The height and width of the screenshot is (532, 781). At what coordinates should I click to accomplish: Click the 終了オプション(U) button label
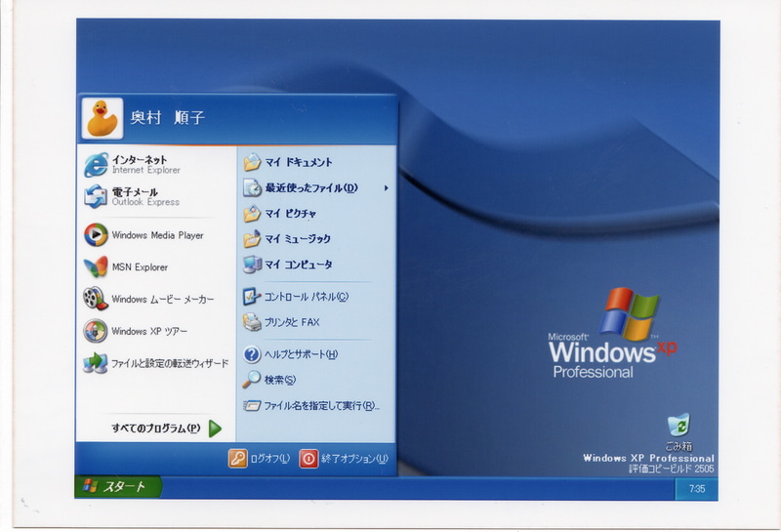point(354,459)
